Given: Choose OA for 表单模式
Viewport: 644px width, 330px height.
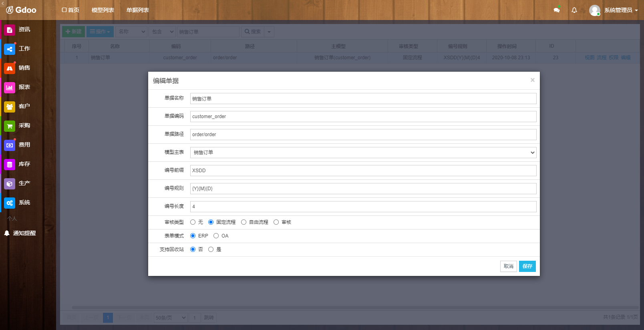Looking at the screenshot, I should click(x=216, y=236).
